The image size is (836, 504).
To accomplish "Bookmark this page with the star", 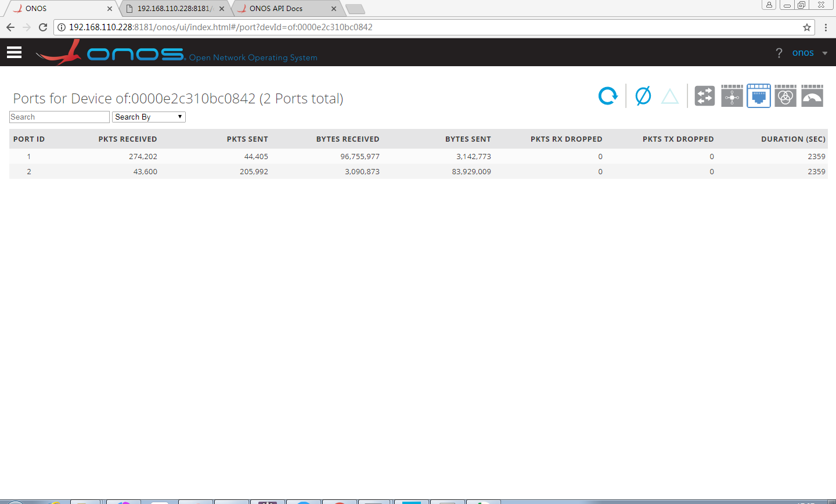I will [x=807, y=27].
